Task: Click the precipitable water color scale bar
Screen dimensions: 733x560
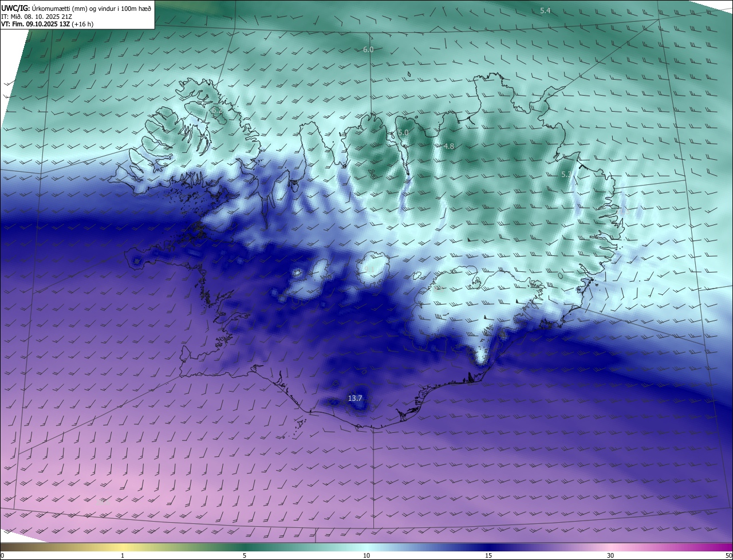Action: [x=366, y=547]
